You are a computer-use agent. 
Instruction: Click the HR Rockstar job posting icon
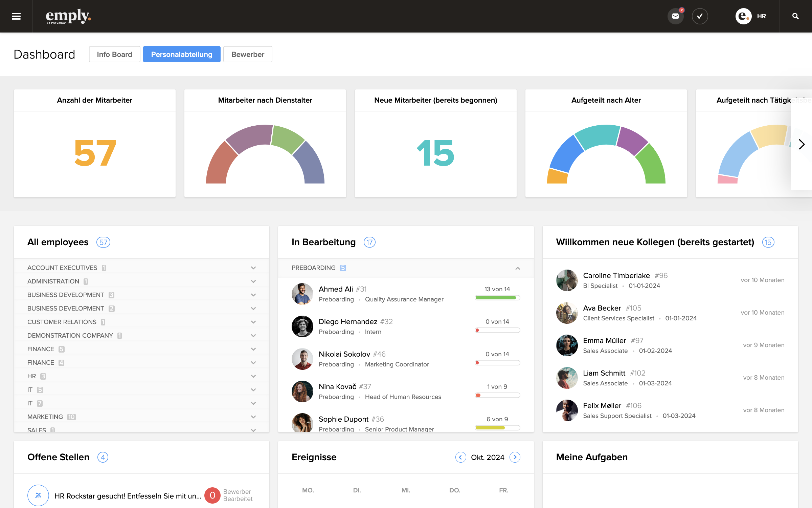pos(38,495)
